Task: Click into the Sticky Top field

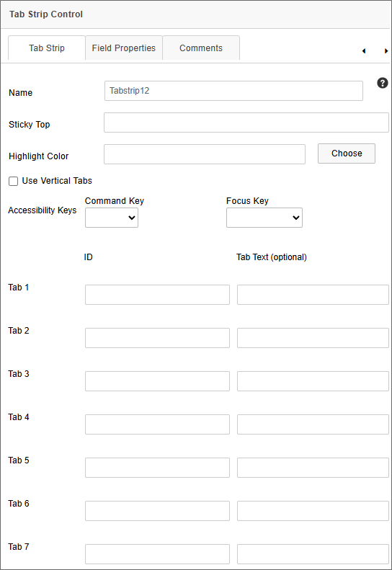Action: pyautogui.click(x=246, y=123)
